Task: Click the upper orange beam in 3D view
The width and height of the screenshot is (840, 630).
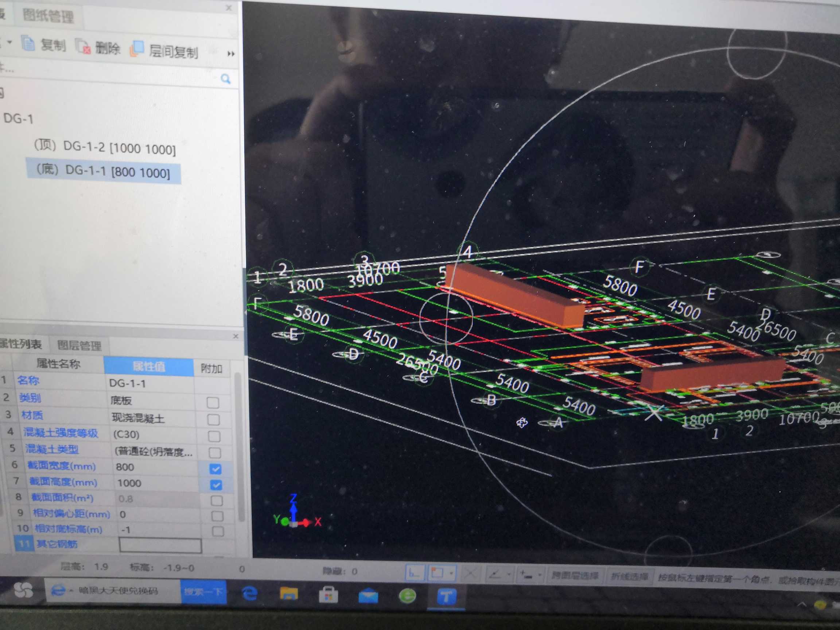Action: click(516, 295)
